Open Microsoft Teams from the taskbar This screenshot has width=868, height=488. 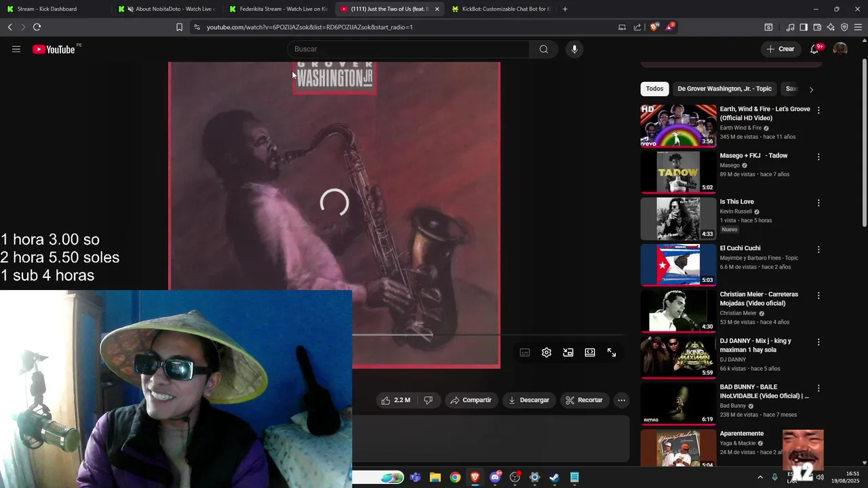click(x=415, y=477)
